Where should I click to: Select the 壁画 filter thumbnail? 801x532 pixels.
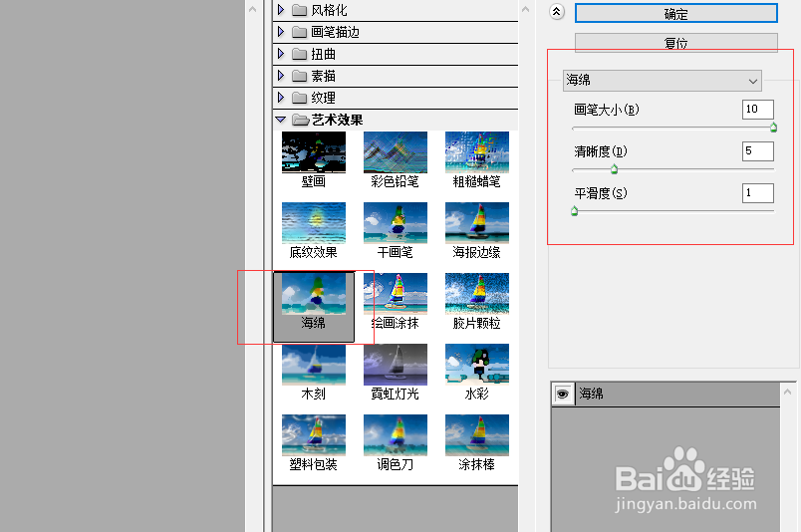[314, 152]
